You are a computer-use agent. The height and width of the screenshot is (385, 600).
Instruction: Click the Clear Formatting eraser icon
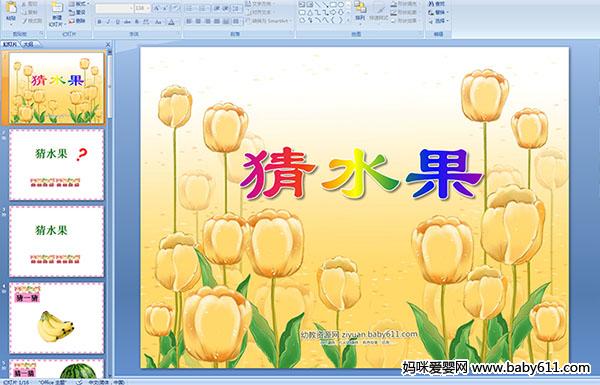[175, 8]
